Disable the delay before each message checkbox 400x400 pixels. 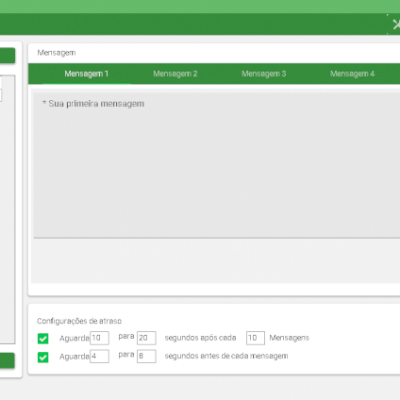43,357
